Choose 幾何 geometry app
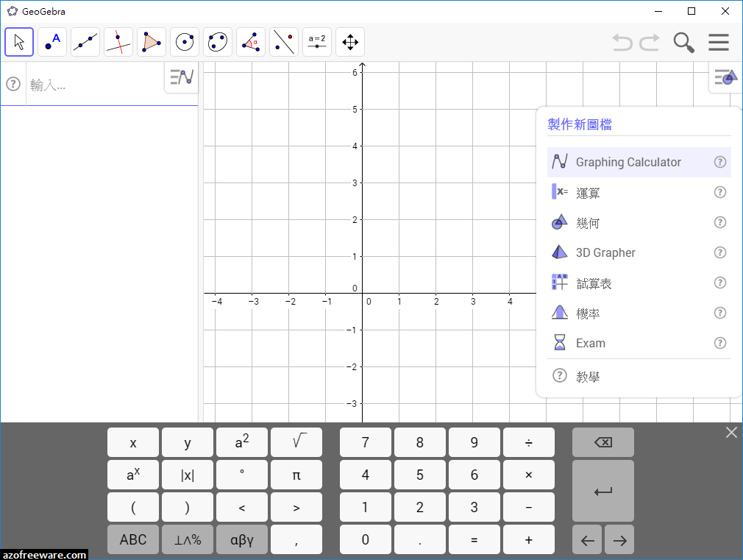 click(x=639, y=222)
